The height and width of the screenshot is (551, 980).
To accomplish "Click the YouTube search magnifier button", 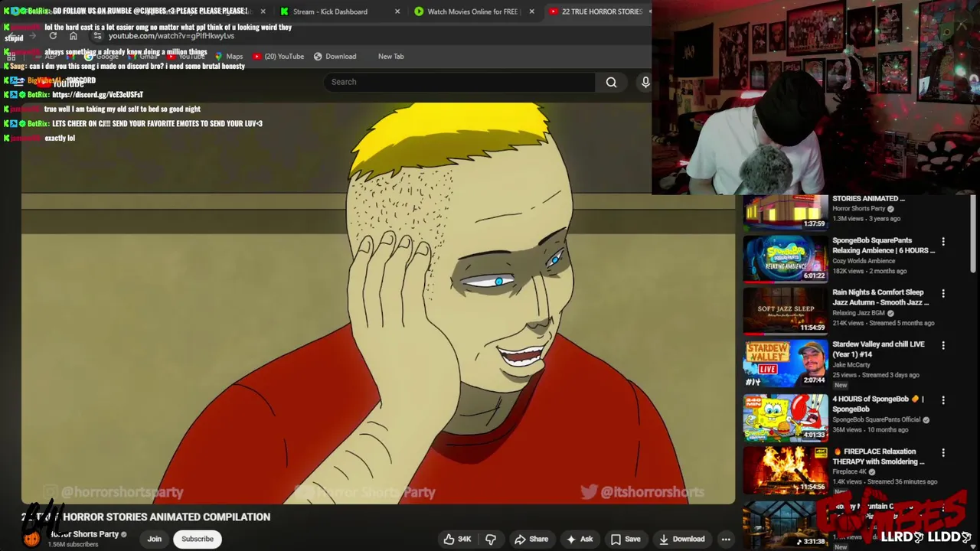I will tap(611, 82).
